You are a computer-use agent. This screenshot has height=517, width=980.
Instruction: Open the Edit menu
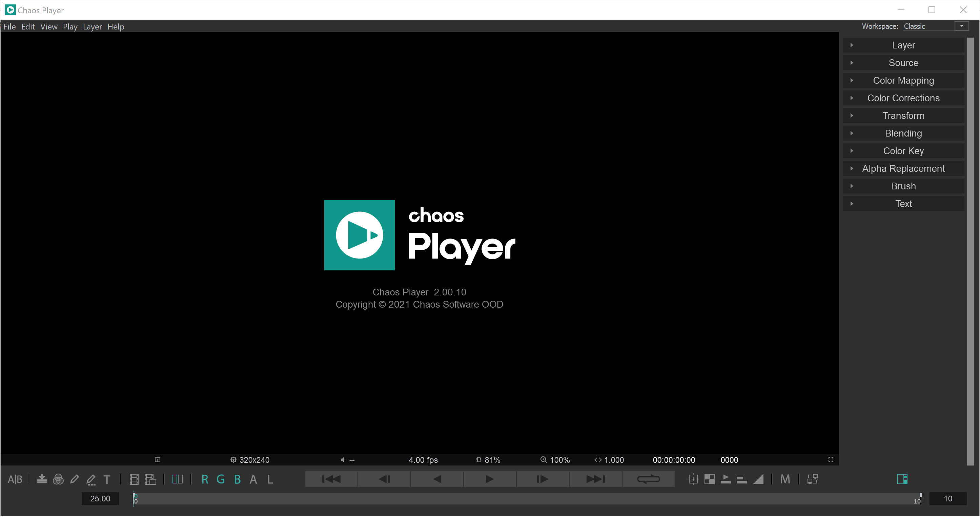tap(28, 27)
